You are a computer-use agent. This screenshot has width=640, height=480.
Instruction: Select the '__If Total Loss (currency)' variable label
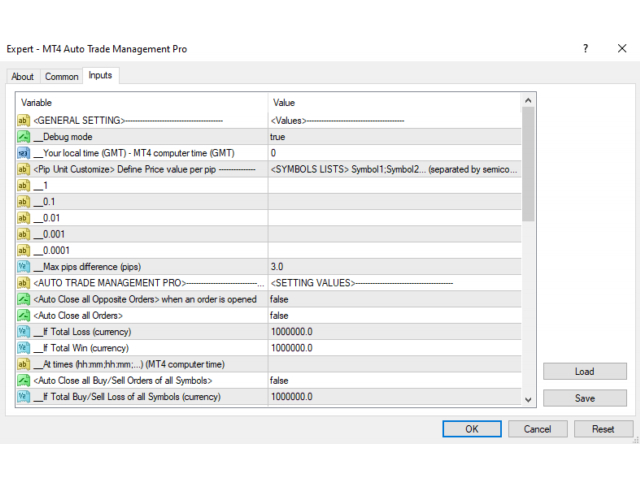tap(82, 332)
